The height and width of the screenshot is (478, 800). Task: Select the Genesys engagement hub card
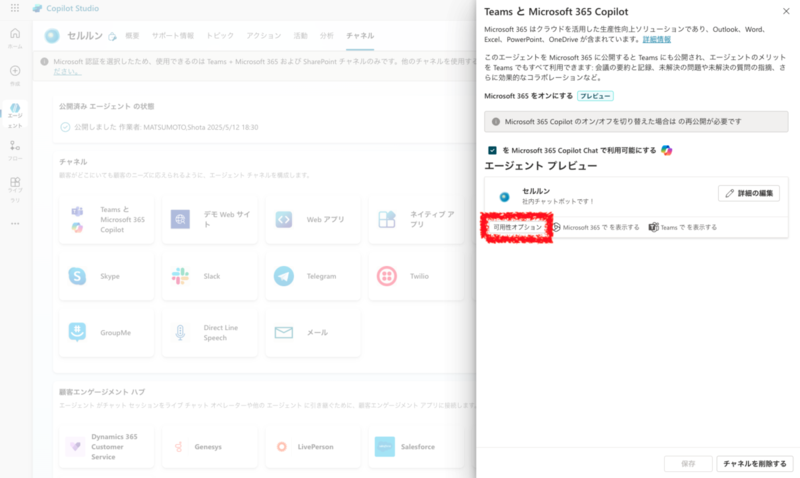[210, 446]
